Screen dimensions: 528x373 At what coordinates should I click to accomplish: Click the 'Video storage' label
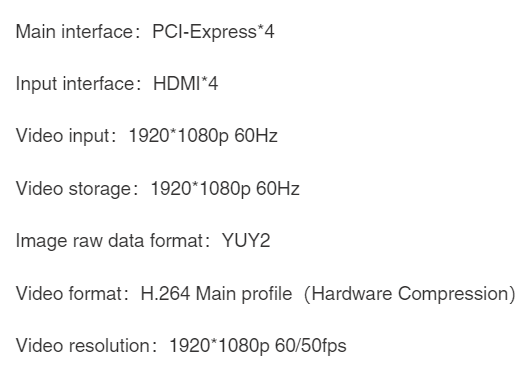pyautogui.click(x=73, y=189)
